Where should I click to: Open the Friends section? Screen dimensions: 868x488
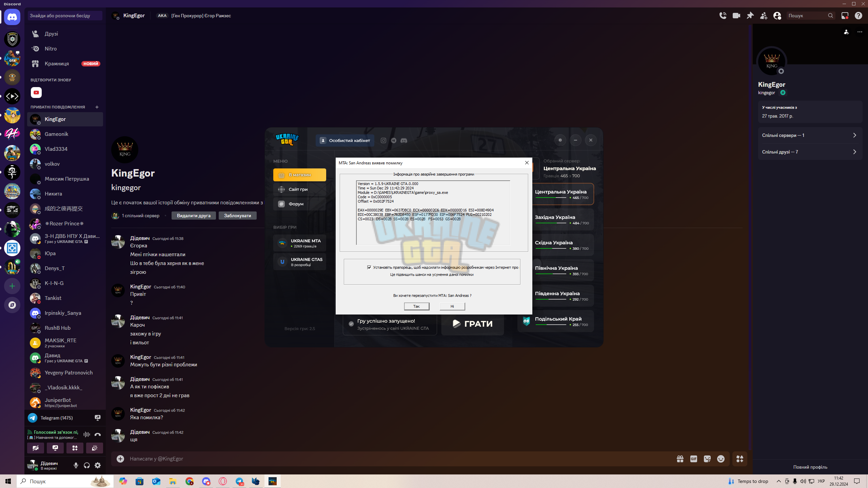pos(65,34)
